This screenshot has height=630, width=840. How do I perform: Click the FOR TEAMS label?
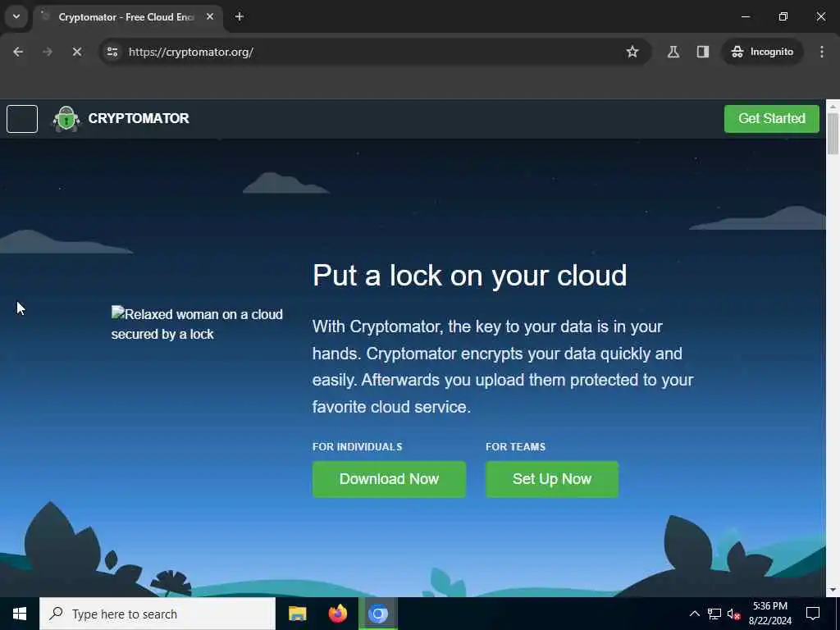coord(515,447)
